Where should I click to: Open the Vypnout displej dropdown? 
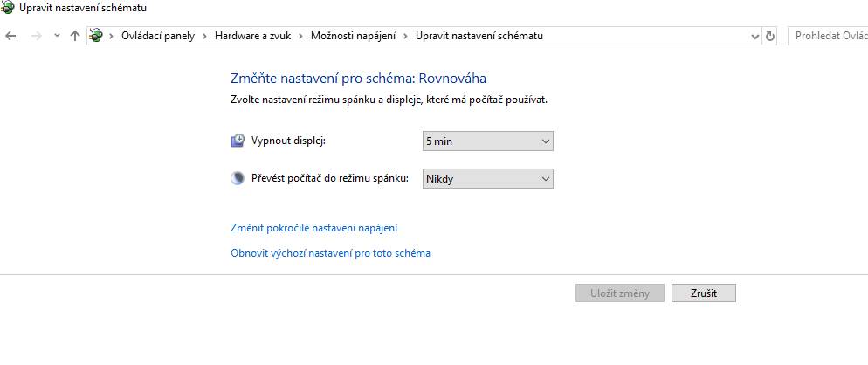[x=487, y=141]
